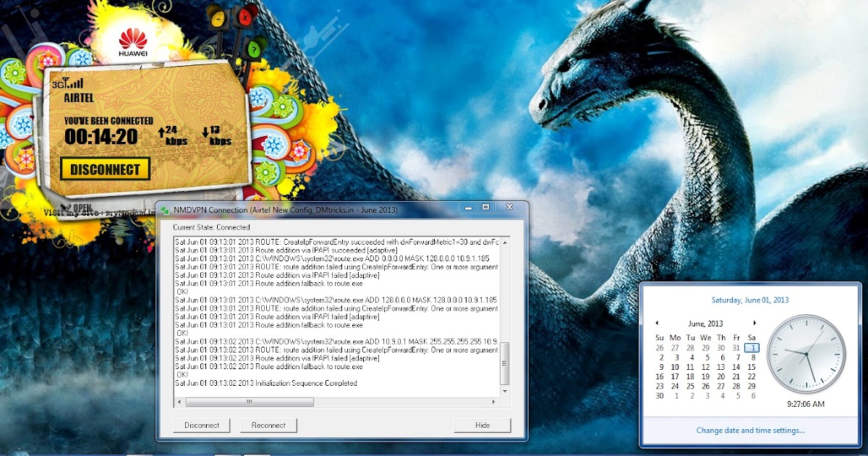Open 'Change date and time settings...' link

(x=750, y=430)
